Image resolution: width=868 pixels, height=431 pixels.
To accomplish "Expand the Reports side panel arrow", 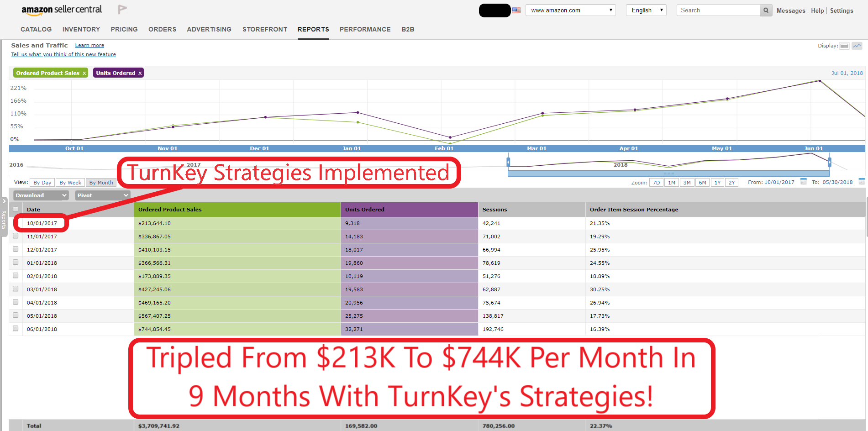I will pos(4,201).
